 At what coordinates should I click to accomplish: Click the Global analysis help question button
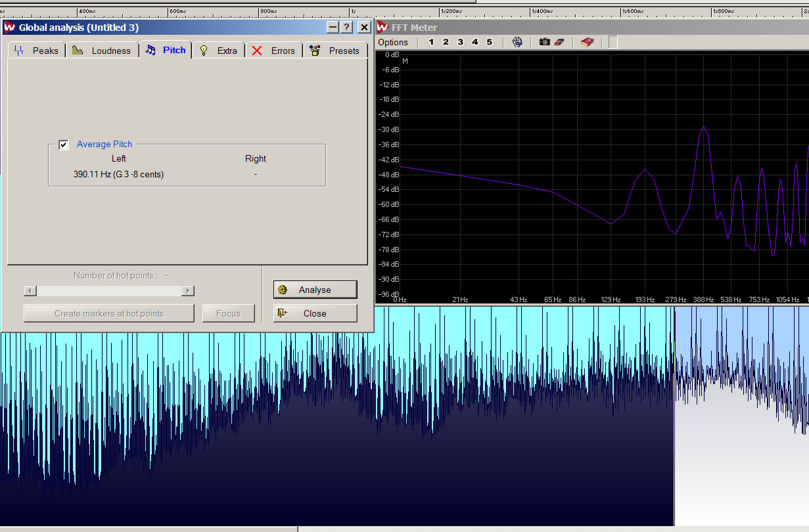(348, 27)
